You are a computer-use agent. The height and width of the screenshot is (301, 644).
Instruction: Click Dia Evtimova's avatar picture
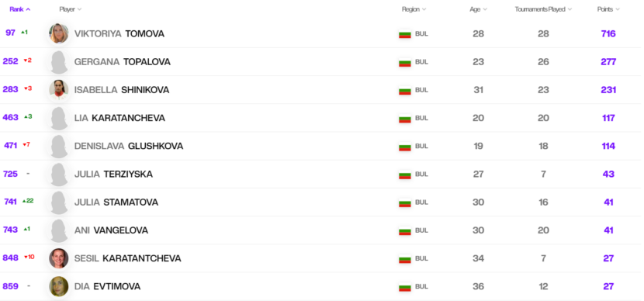tap(59, 286)
